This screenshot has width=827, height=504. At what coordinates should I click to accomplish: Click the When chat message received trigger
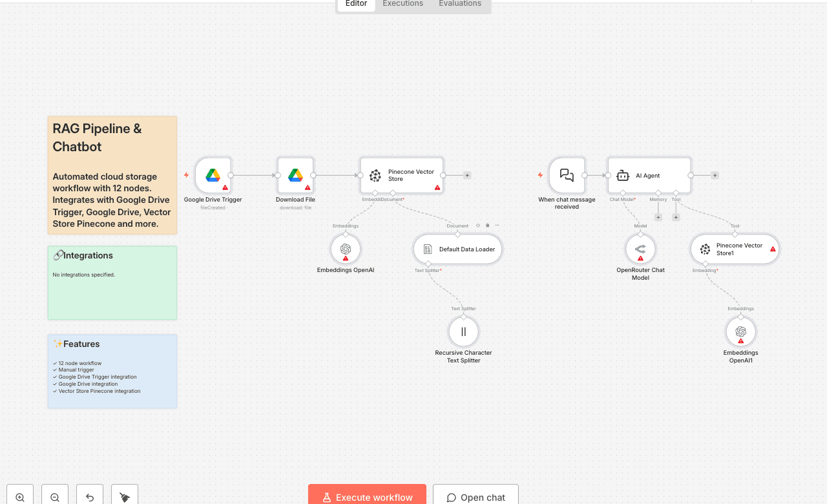pyautogui.click(x=567, y=175)
